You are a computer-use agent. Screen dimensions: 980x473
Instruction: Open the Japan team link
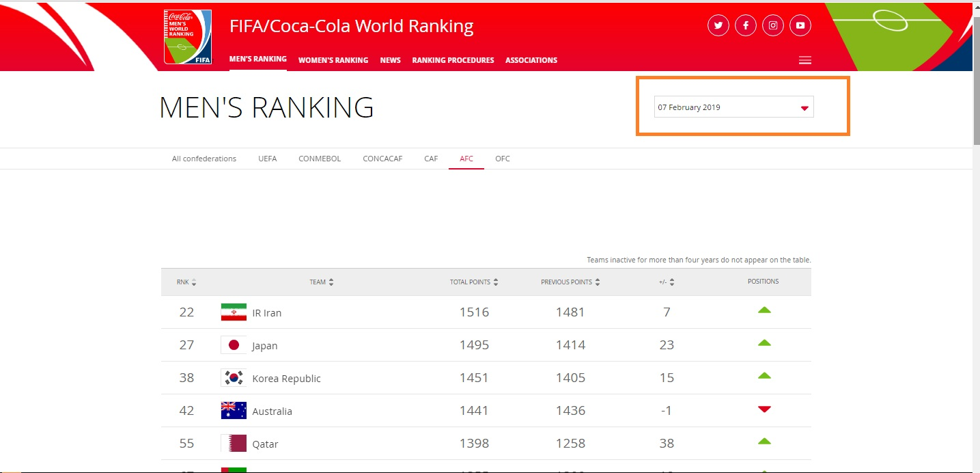pyautogui.click(x=265, y=346)
